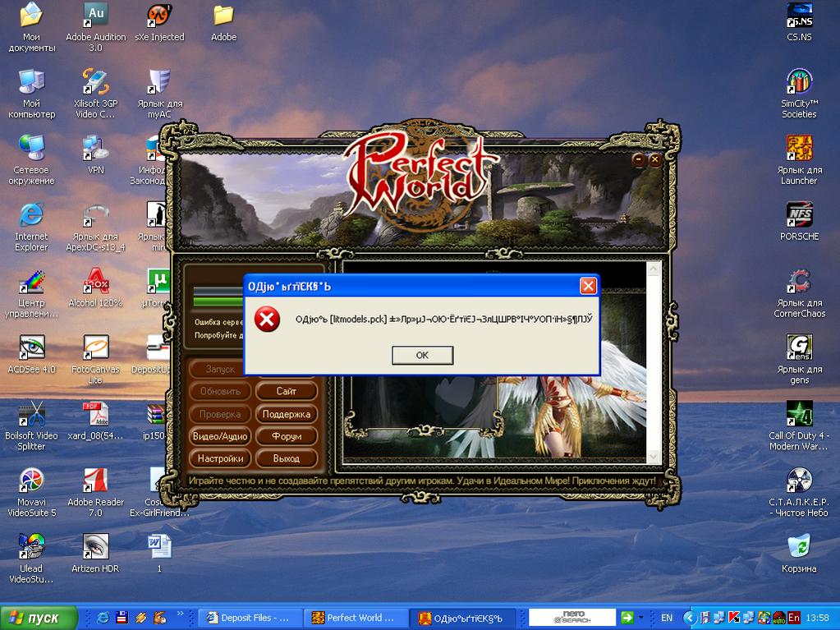Screen dimensions: 840x630
Task: Switch to Deposit Files taskbar window
Action: [249, 618]
